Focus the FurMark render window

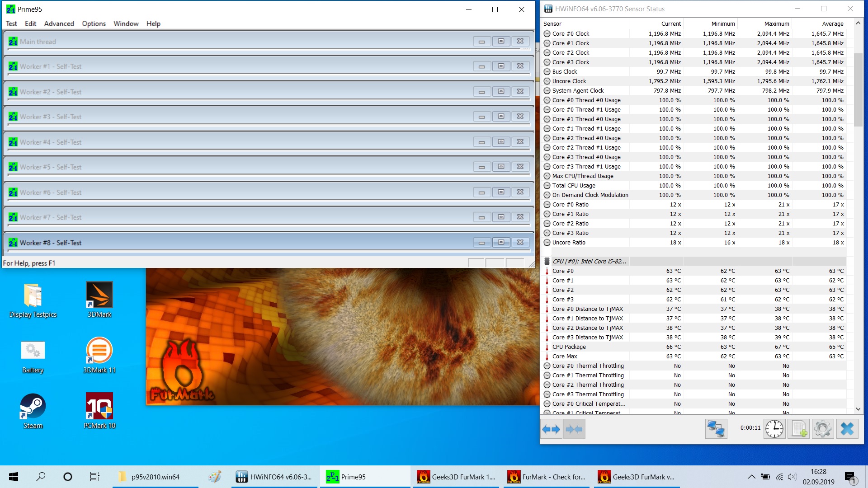342,336
